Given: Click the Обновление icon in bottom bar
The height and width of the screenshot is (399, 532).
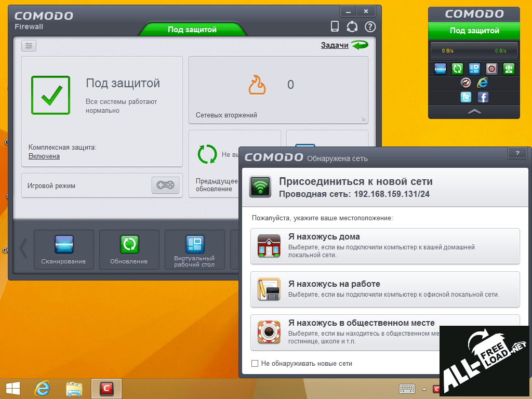Looking at the screenshot, I should [x=129, y=244].
